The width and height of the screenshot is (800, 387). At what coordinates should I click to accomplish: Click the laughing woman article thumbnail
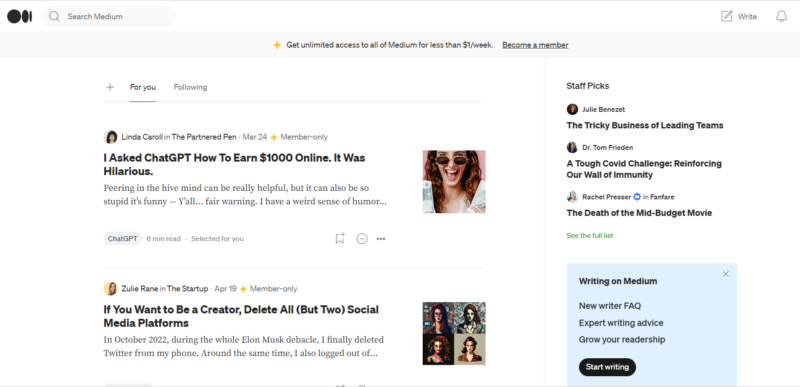454,182
